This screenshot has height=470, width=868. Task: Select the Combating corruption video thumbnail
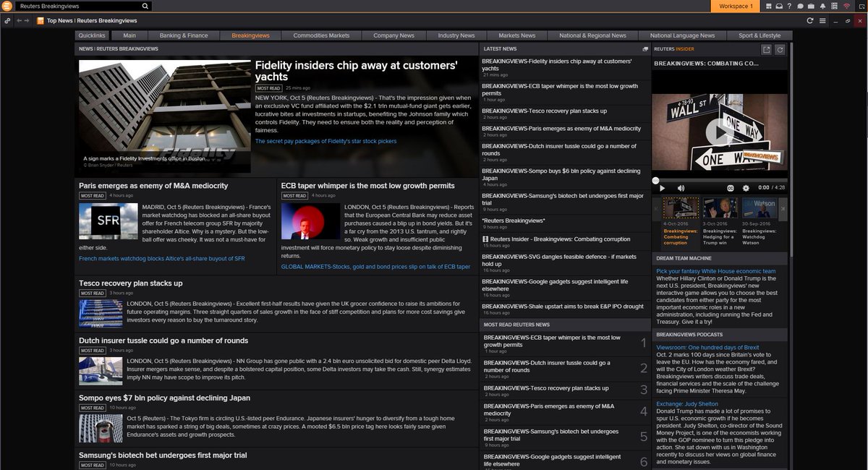(x=681, y=208)
